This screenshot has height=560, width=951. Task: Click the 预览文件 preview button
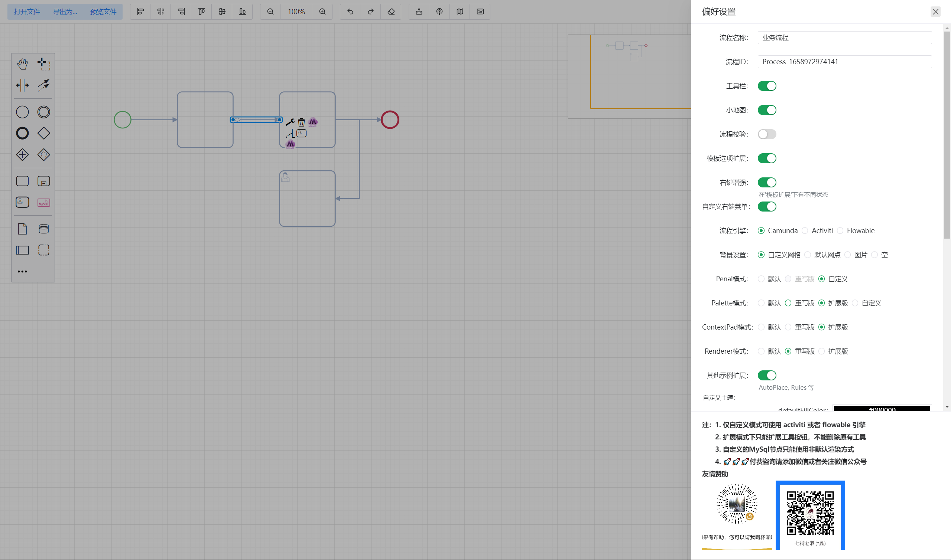click(103, 12)
